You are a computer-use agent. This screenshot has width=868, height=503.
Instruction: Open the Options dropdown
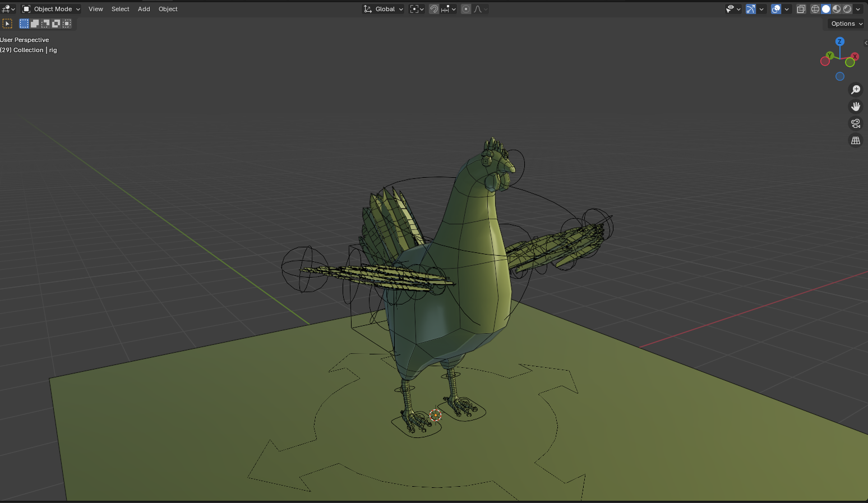point(846,24)
